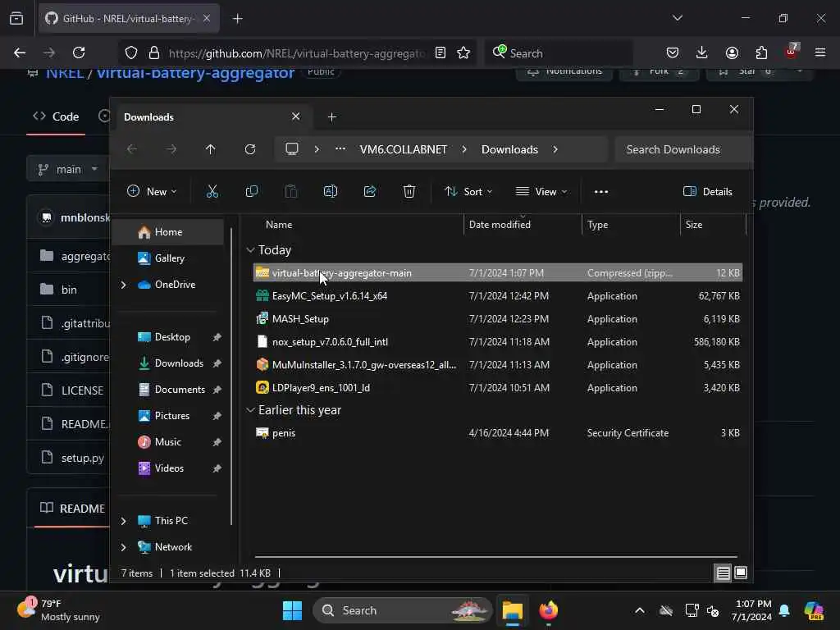
Task: Collapse the Earlier this year group
Action: coord(250,410)
